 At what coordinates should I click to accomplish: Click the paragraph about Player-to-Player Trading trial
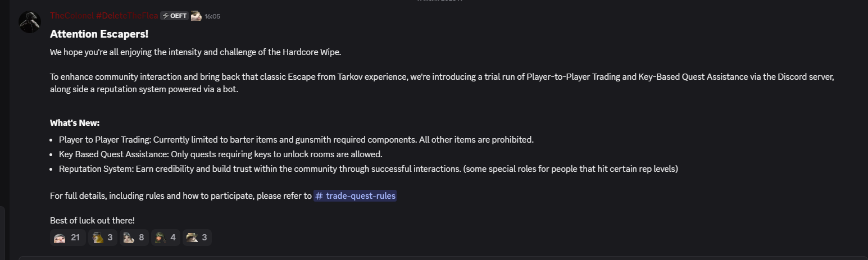[393, 77]
